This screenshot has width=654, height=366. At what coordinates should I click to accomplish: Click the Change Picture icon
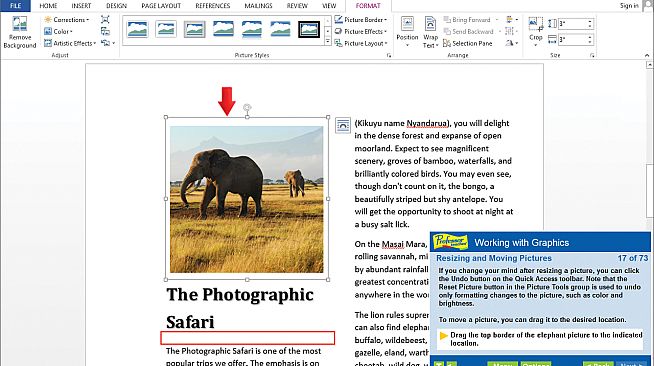pos(105,31)
